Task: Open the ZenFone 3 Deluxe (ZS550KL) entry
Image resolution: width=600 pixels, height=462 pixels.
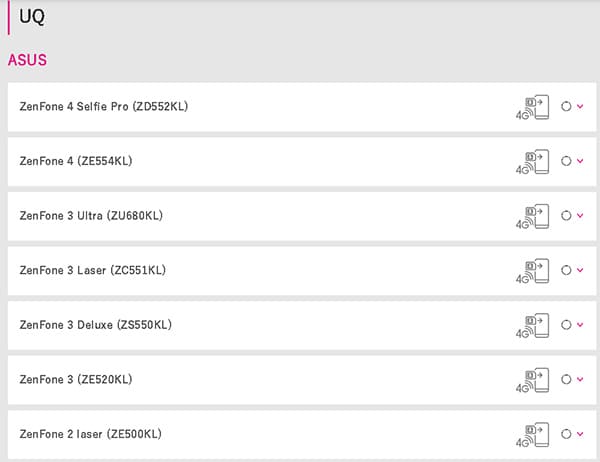Action: click(x=302, y=325)
